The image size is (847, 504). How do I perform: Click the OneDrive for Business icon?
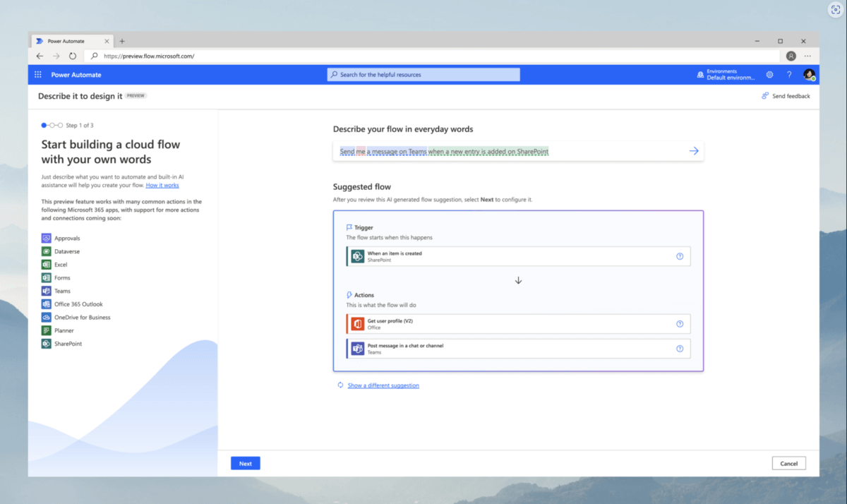click(x=47, y=318)
